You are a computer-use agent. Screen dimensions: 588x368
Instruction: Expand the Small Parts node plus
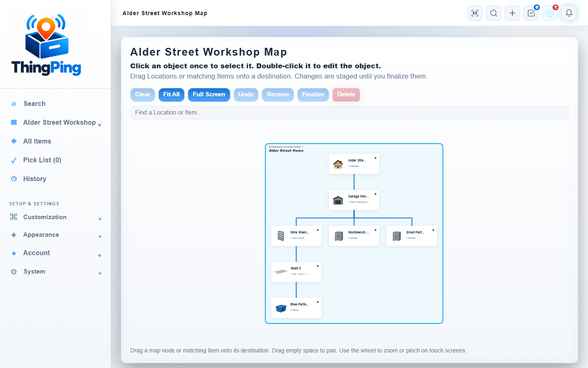[433, 230]
